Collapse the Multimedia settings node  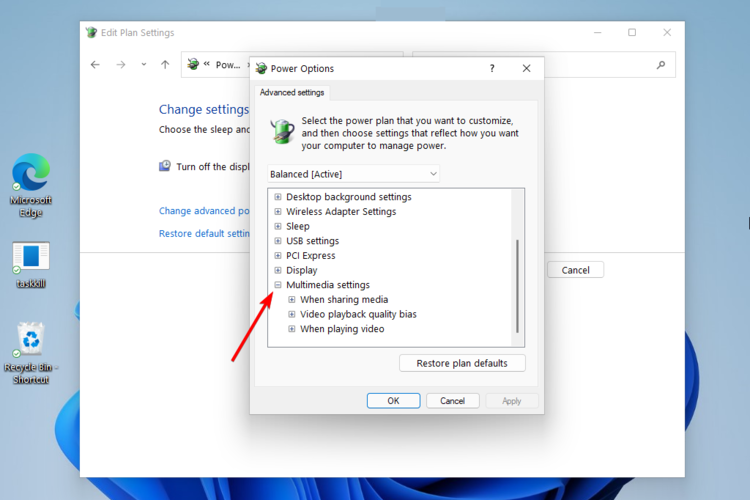click(x=278, y=285)
